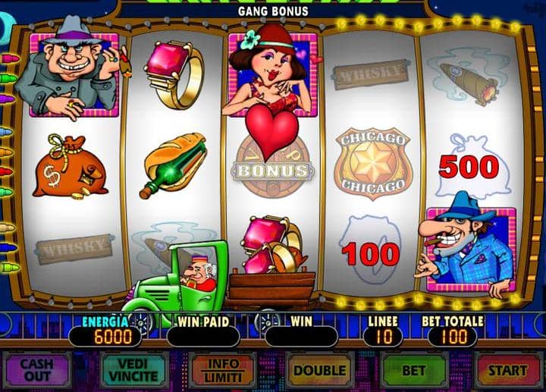This screenshot has height=392, width=546.
Task: Click the CASH OUT button
Action: pos(37,370)
